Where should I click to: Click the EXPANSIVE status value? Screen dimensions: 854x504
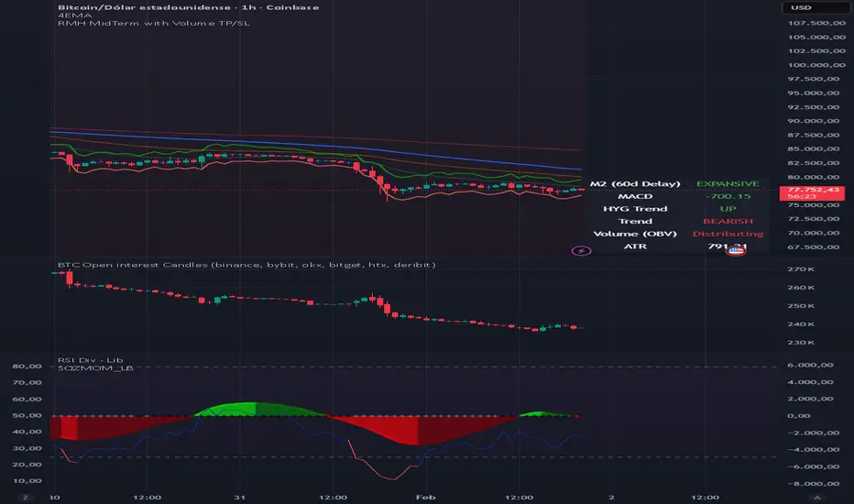pos(728,183)
